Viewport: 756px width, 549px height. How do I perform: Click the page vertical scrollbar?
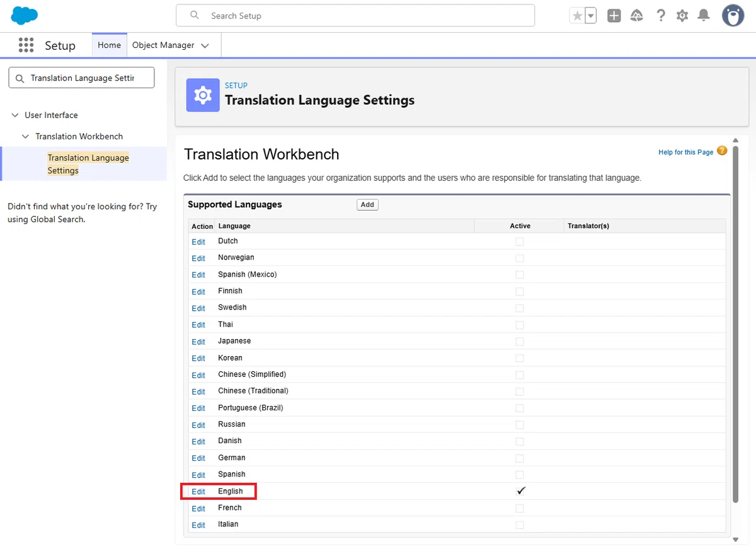735,324
